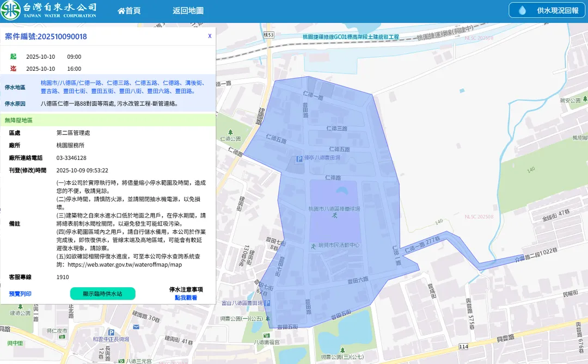Click the house icon beside 首頁
The height and width of the screenshot is (364, 588).
click(x=121, y=11)
